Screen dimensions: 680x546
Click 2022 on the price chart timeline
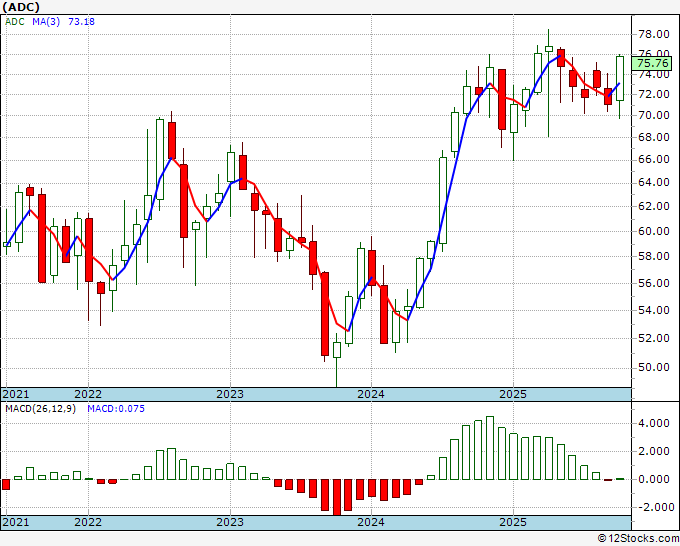click(x=88, y=394)
